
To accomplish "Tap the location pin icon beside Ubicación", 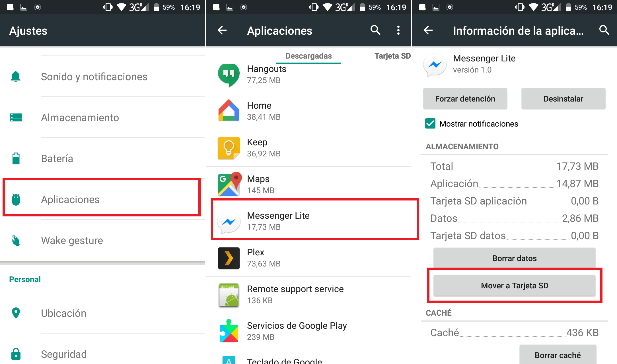I will 16,313.
